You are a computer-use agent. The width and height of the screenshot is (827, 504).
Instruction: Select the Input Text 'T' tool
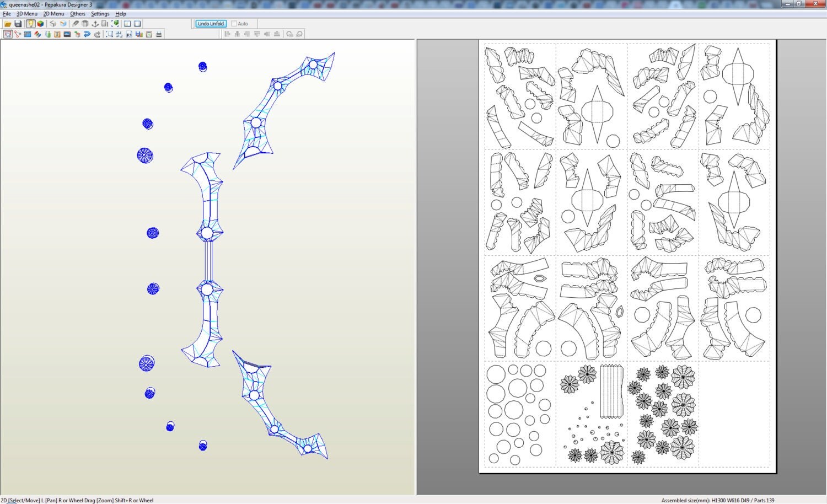[57, 34]
